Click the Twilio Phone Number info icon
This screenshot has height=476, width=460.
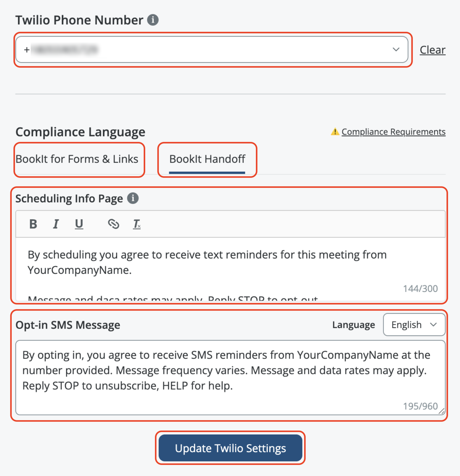tap(153, 20)
